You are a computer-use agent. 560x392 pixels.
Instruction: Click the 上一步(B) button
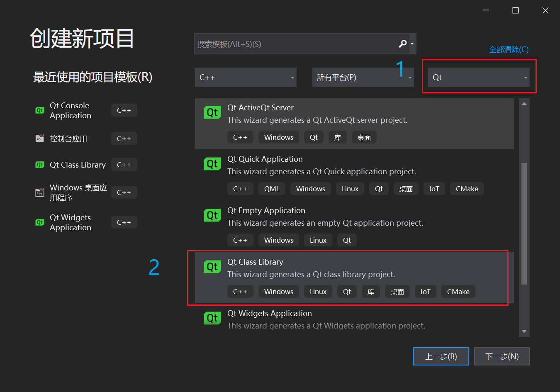tap(441, 356)
